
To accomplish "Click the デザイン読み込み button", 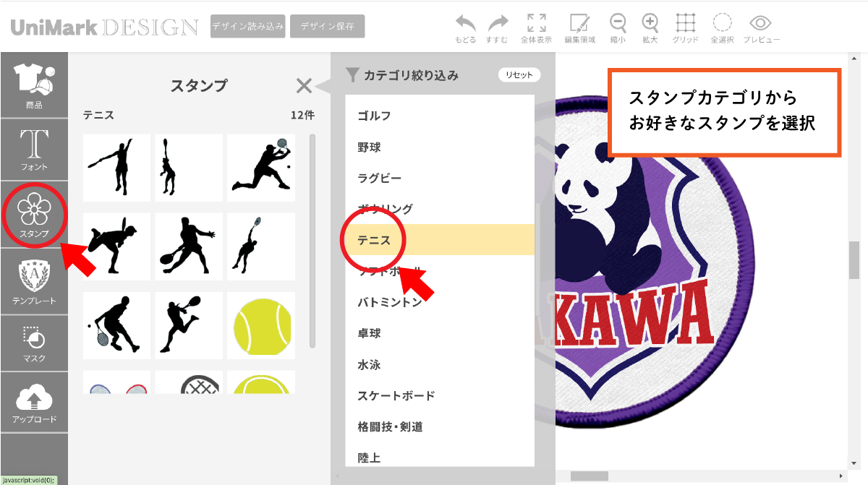I will [x=248, y=26].
